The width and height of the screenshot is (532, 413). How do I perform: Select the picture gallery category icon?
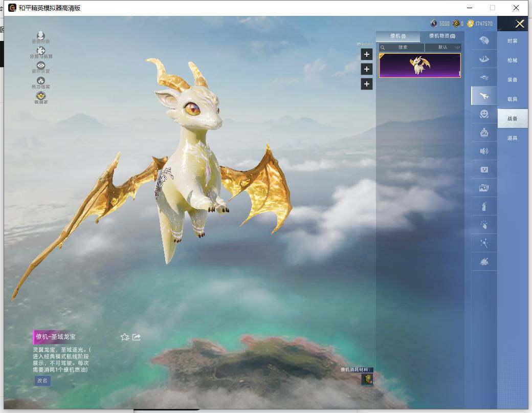pos(484,188)
